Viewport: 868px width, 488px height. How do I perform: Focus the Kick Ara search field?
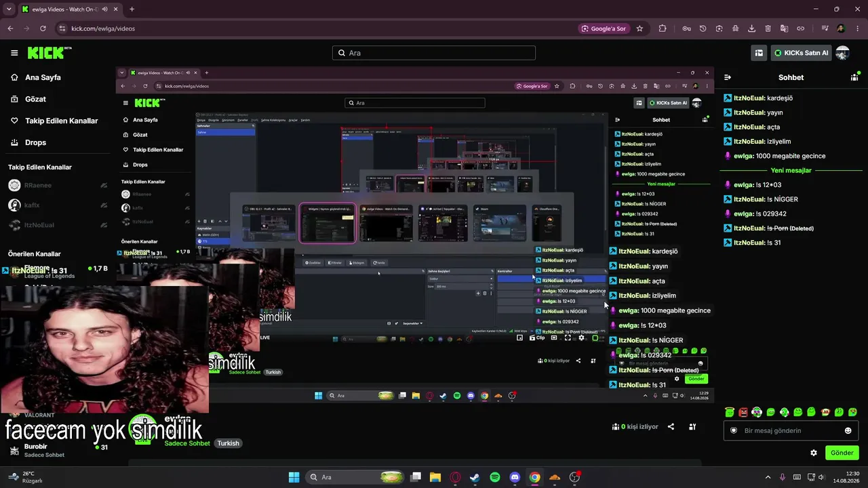pos(434,53)
